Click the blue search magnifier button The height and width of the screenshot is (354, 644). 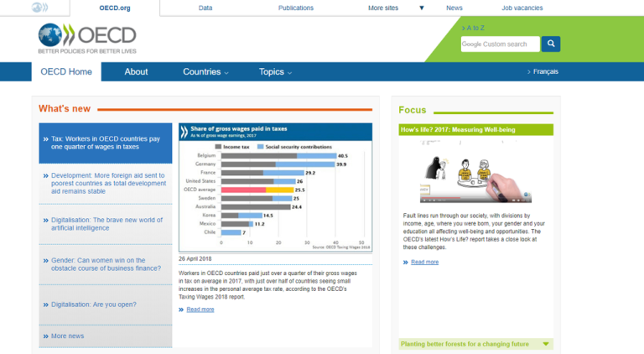tap(550, 44)
